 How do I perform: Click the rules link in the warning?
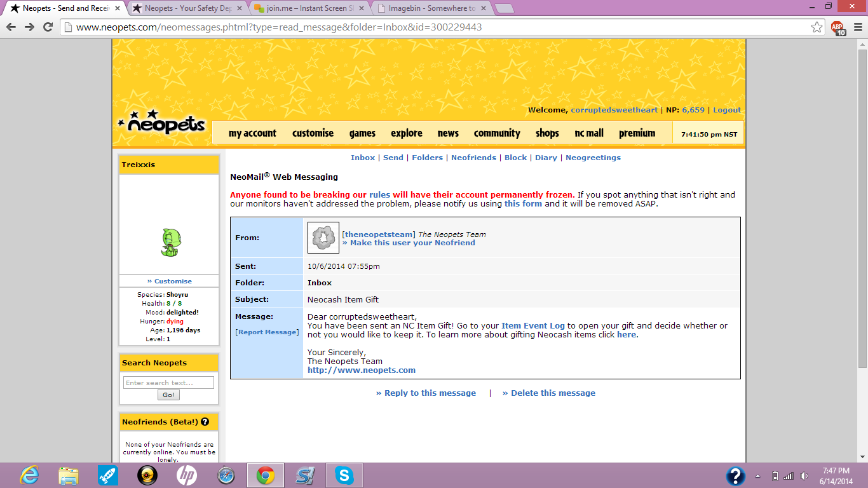379,195
